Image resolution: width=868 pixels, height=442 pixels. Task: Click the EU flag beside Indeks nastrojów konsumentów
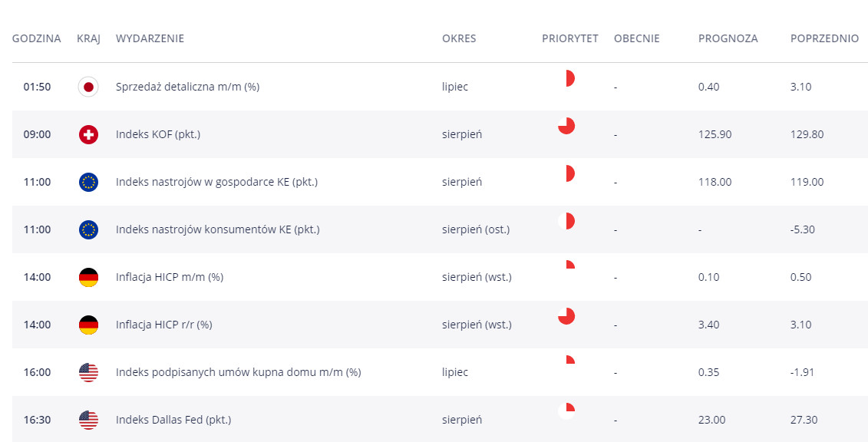coord(88,229)
